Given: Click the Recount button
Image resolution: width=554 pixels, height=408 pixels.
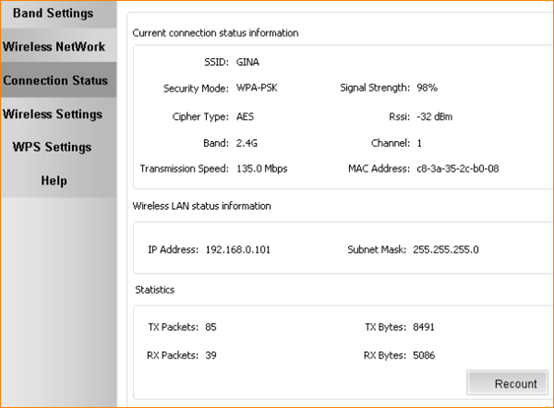Looking at the screenshot, I should click(507, 383).
